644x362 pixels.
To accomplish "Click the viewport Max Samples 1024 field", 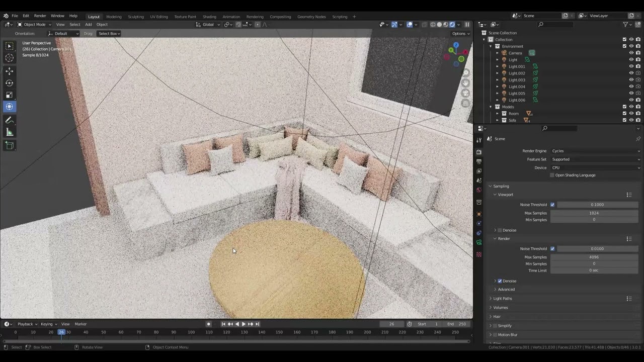I will (594, 213).
